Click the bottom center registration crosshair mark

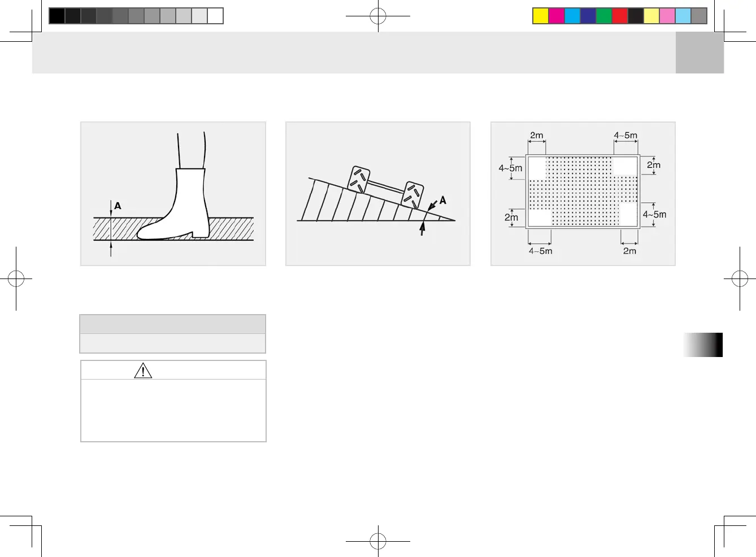(378, 541)
